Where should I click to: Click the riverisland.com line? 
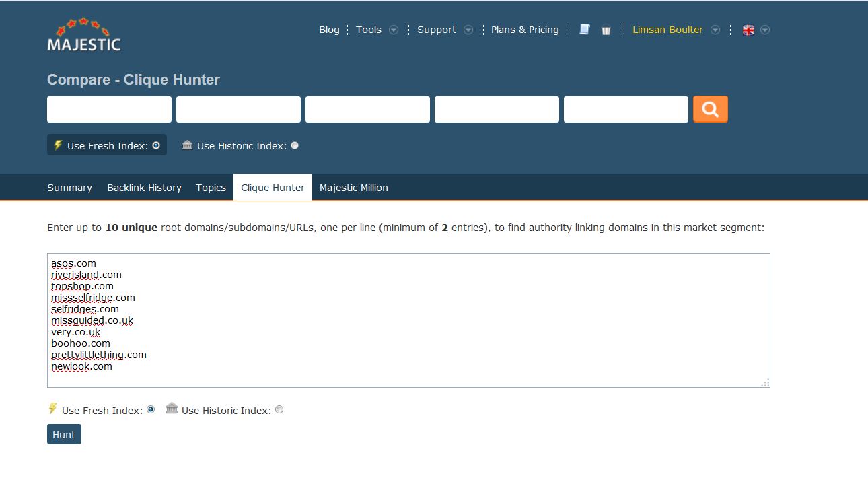86,275
